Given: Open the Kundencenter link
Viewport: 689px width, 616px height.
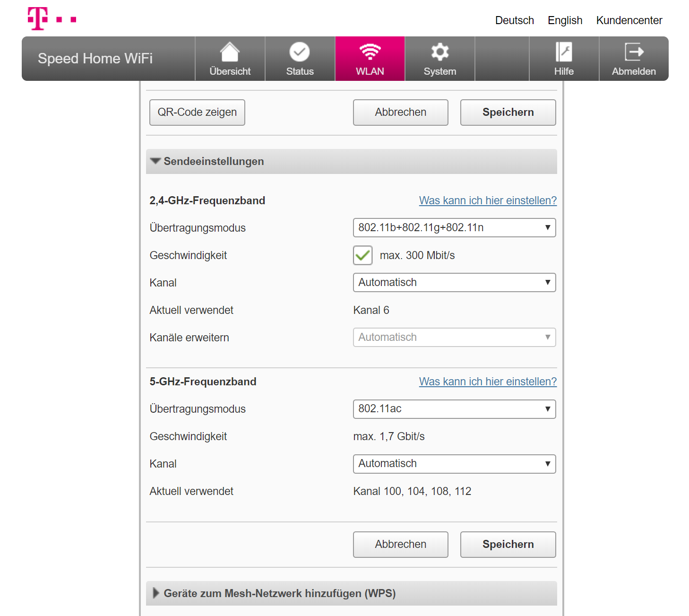Looking at the screenshot, I should (629, 20).
